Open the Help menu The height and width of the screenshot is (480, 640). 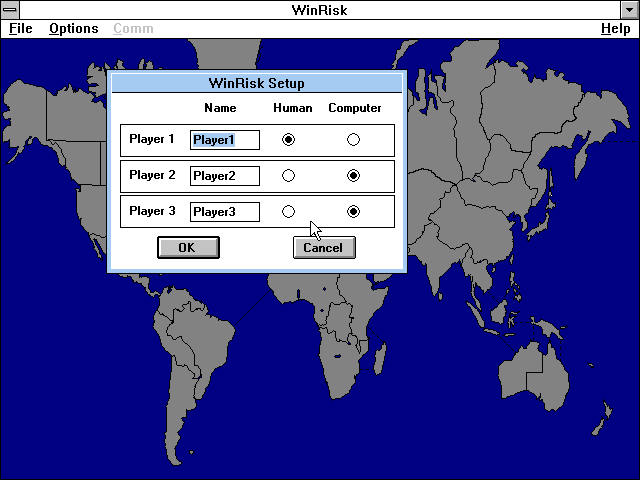616,29
